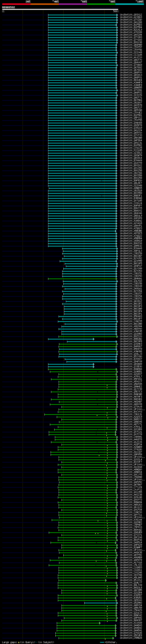146x644 pixels.
Task: Select label UniRef100_Q761U6
Action: click(x=131, y=633)
